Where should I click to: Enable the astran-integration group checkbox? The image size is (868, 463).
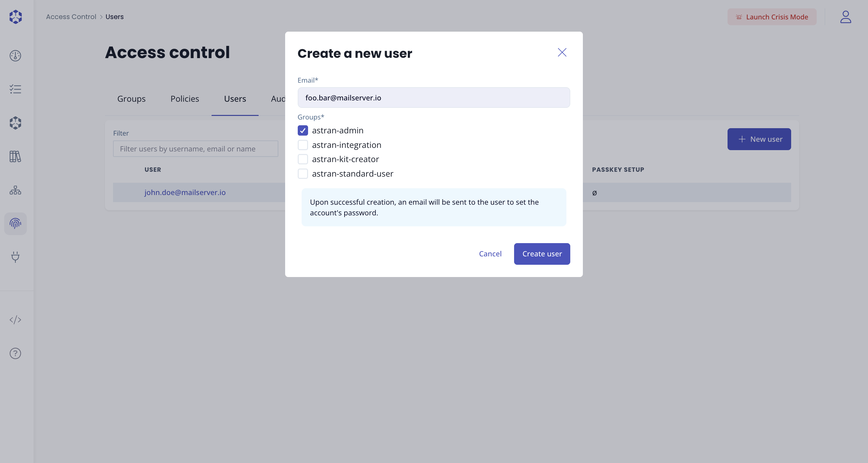(302, 145)
